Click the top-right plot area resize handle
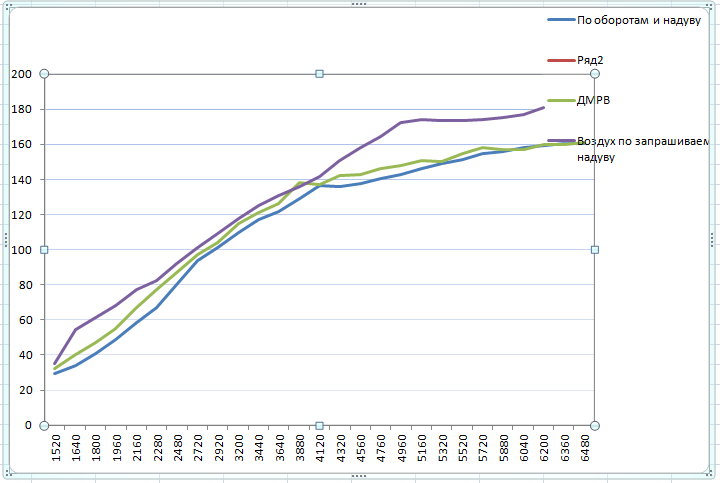Viewport: 720px width, 483px height. pos(595,74)
